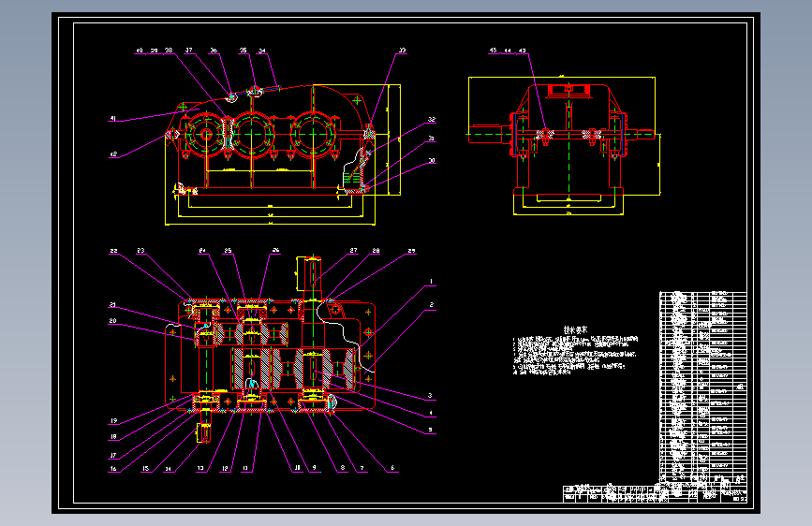The width and height of the screenshot is (812, 526).
Task: Select the 技术要求 notes heading
Action: pos(575,329)
